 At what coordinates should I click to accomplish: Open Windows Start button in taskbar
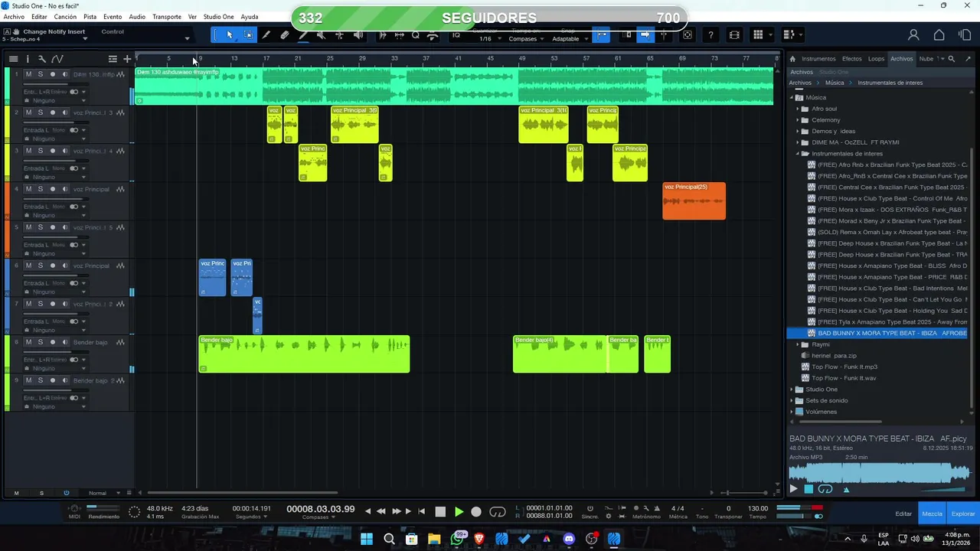pos(367,540)
